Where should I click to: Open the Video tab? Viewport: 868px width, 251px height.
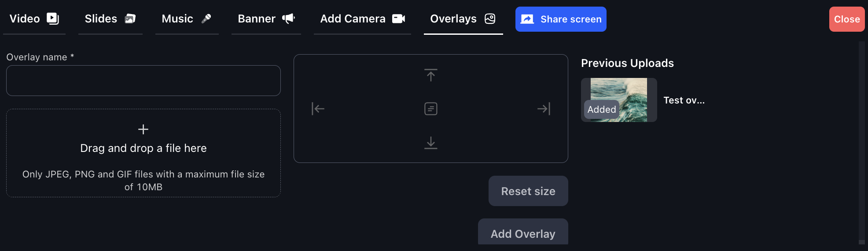point(34,19)
